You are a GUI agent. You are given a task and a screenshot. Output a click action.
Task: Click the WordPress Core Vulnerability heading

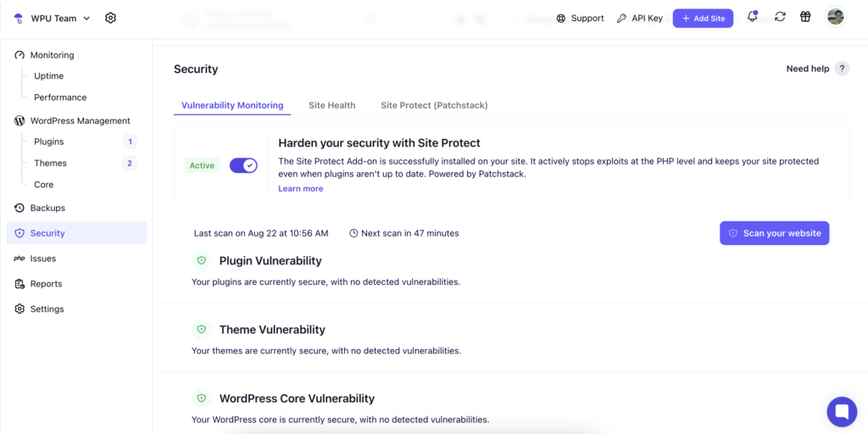pyautogui.click(x=298, y=398)
